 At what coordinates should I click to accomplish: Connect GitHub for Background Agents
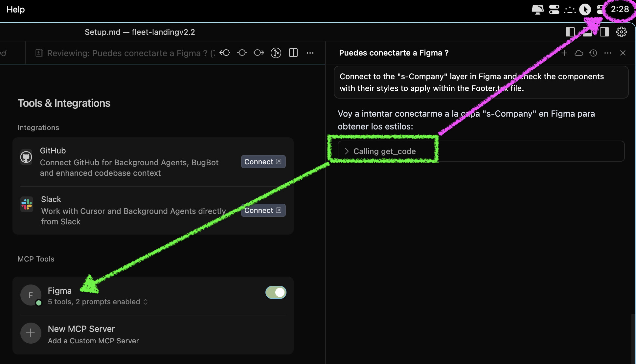(263, 161)
